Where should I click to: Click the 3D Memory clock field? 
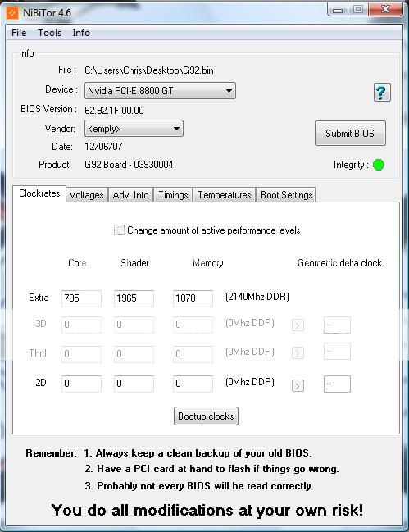click(193, 325)
